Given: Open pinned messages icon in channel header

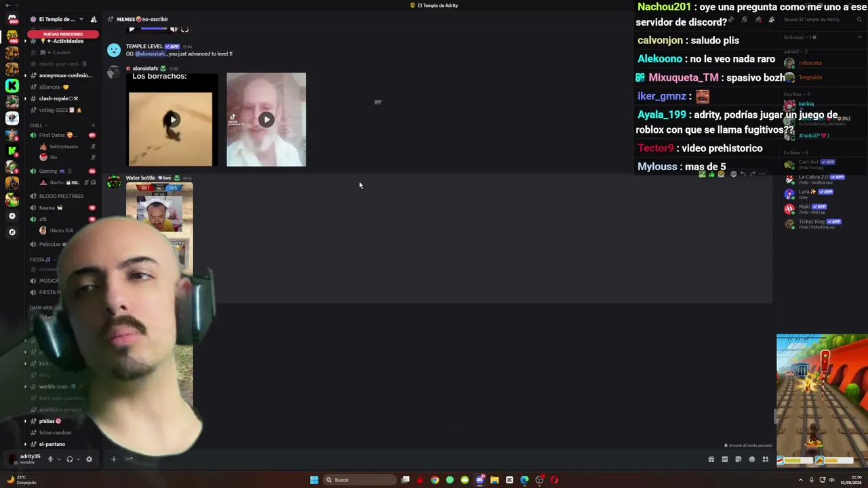Looking at the screenshot, I should coord(758,19).
